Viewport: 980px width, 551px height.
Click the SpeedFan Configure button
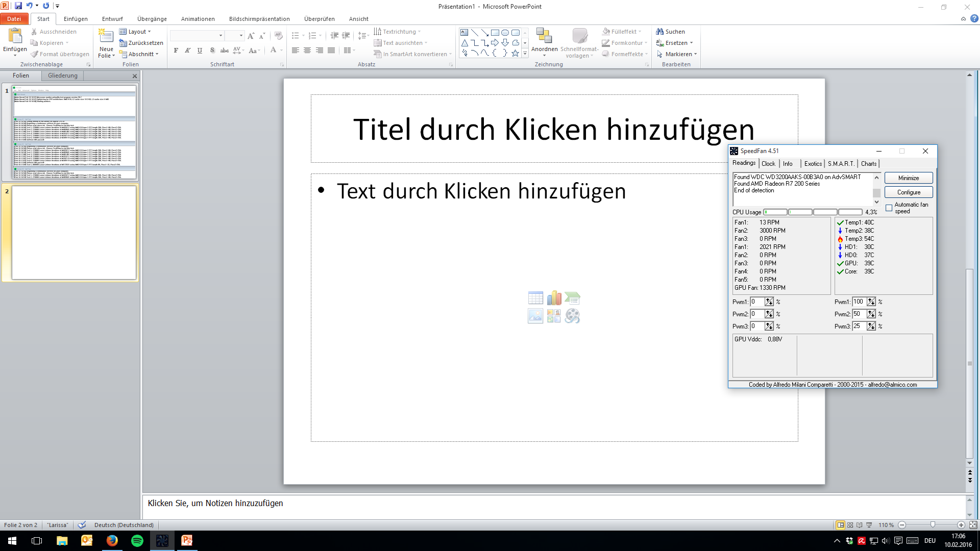click(x=909, y=192)
